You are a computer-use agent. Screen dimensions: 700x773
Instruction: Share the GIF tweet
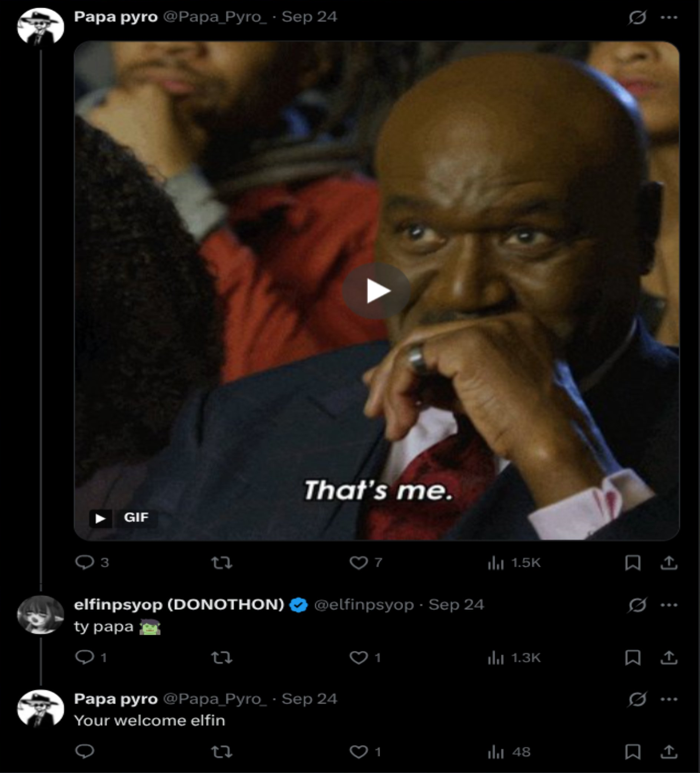(x=669, y=563)
